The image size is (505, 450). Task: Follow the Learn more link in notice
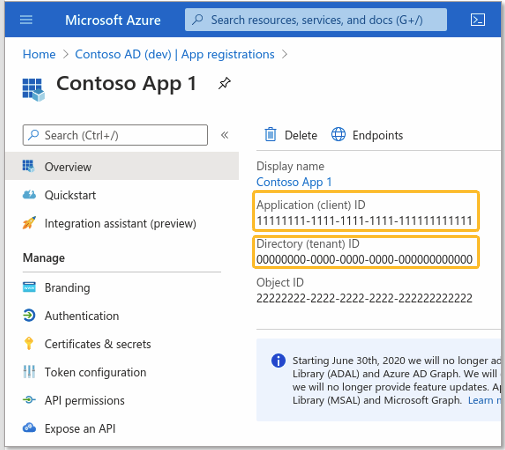(x=484, y=400)
